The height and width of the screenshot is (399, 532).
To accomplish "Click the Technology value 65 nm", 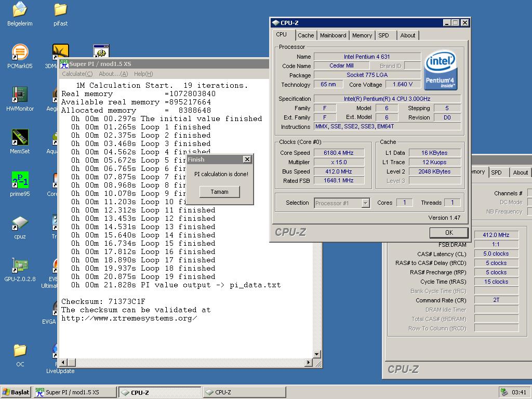I will tap(328, 84).
